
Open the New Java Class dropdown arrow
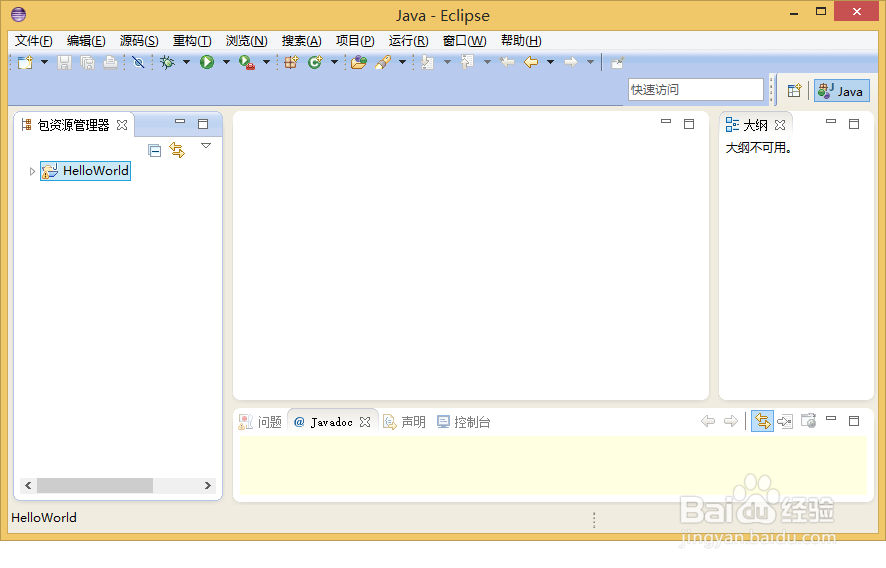point(334,62)
